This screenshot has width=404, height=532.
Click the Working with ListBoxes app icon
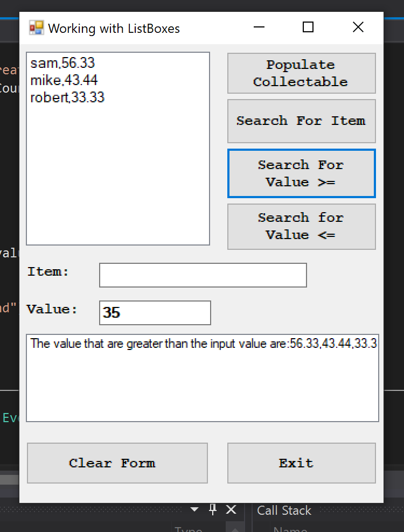point(36,26)
